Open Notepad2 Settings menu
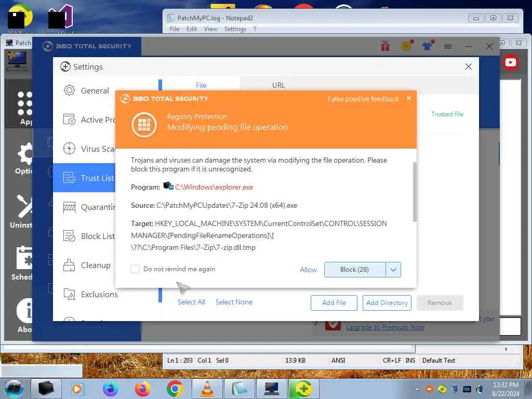The height and width of the screenshot is (399, 532). pos(235,29)
